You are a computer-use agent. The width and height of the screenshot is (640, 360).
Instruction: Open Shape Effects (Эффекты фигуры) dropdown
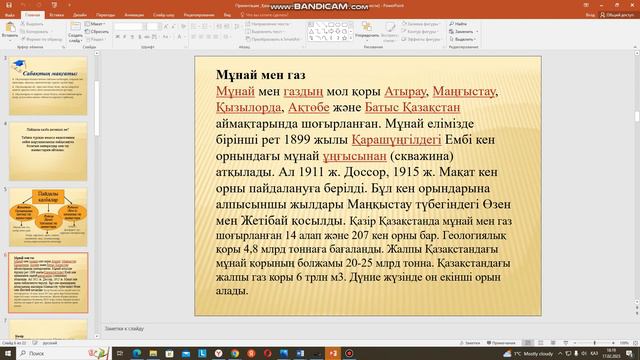[x=422, y=39]
